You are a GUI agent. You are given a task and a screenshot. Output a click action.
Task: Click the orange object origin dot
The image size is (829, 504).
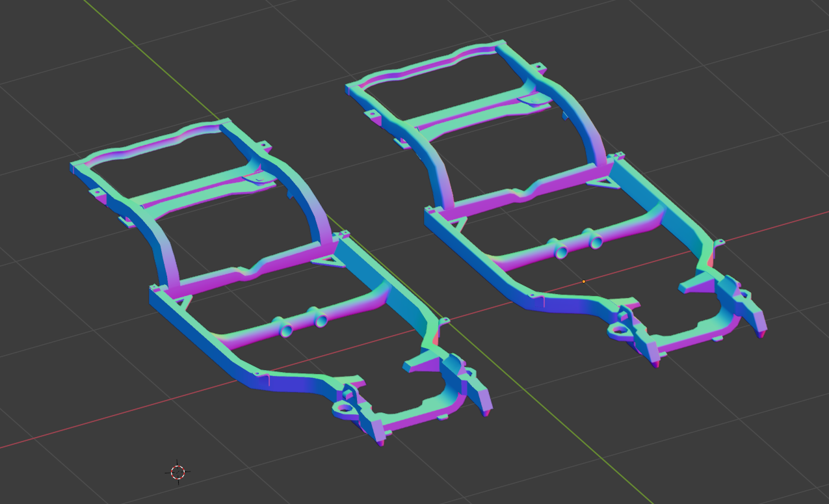point(583,282)
